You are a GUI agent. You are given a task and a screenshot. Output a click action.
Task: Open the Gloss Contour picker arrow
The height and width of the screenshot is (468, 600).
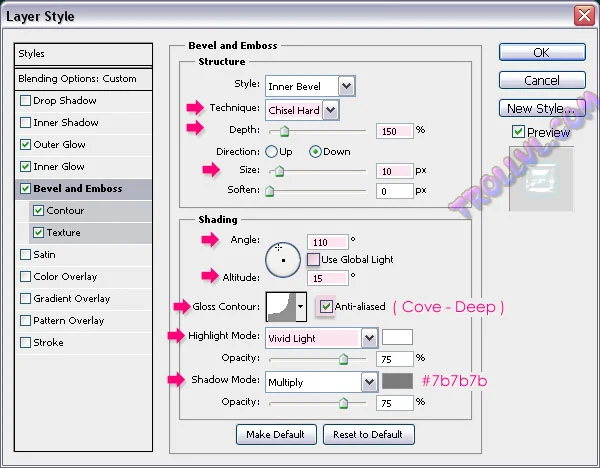coord(301,307)
